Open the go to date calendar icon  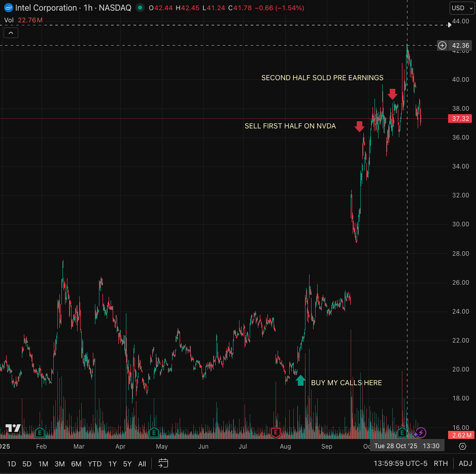tap(163, 463)
